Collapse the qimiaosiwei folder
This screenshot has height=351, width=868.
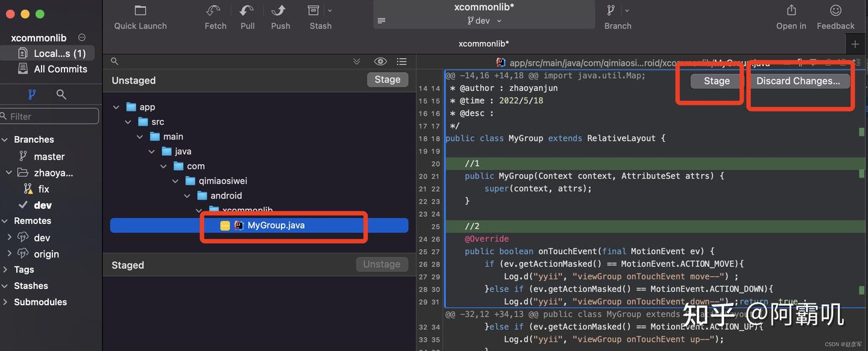pyautogui.click(x=175, y=181)
